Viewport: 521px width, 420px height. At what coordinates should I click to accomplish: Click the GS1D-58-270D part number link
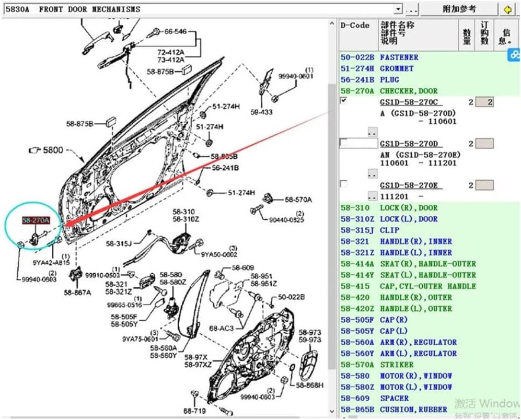pos(409,144)
